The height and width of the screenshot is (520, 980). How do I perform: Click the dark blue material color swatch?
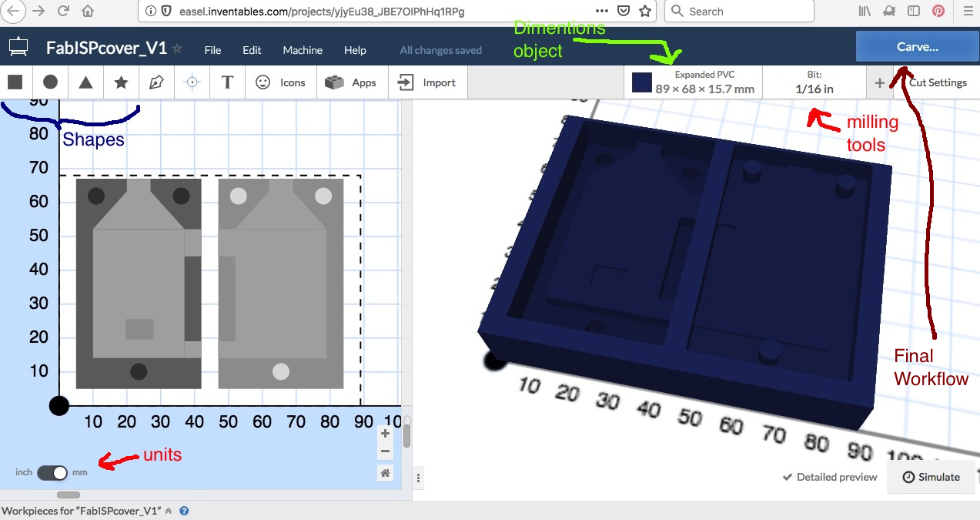pos(641,82)
